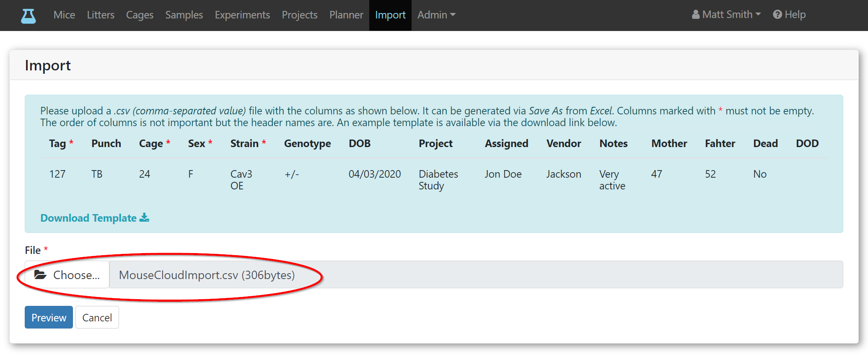868x357 pixels.
Task: Open the Matt Smith user dropdown
Action: pos(726,15)
